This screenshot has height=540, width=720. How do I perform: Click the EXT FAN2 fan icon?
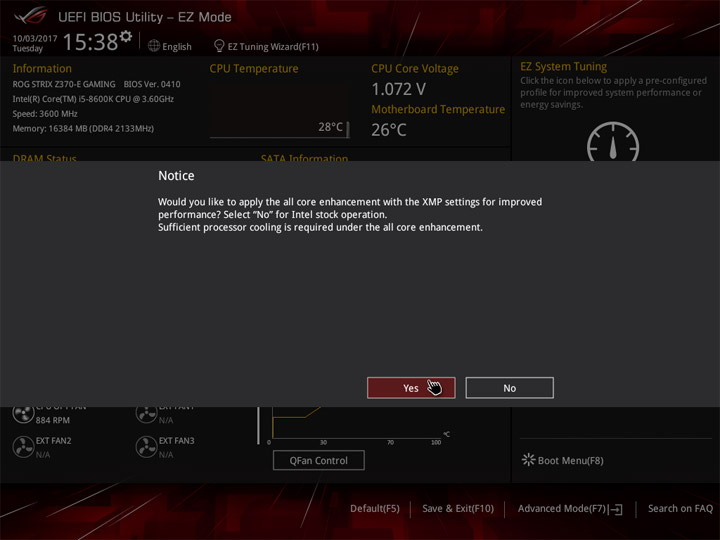point(23,447)
